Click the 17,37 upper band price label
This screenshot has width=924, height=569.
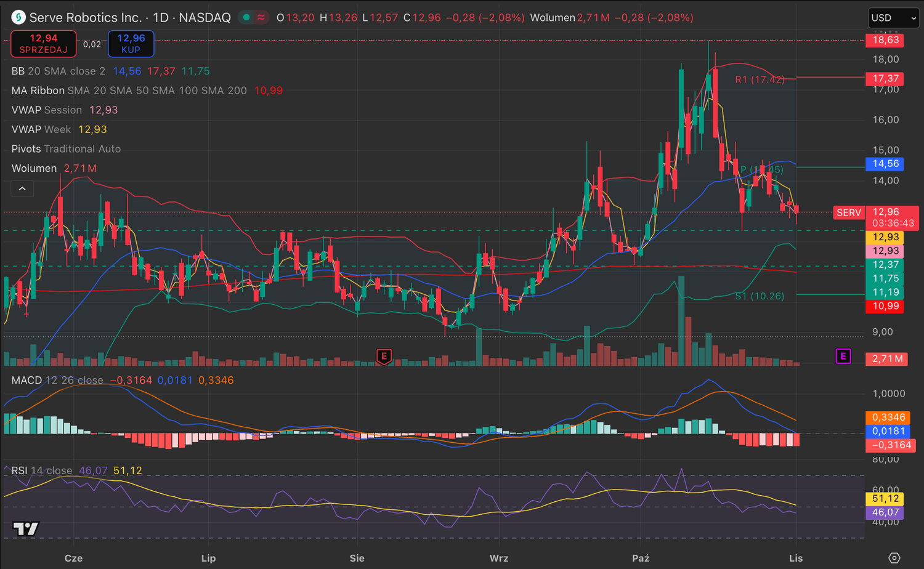coord(885,79)
